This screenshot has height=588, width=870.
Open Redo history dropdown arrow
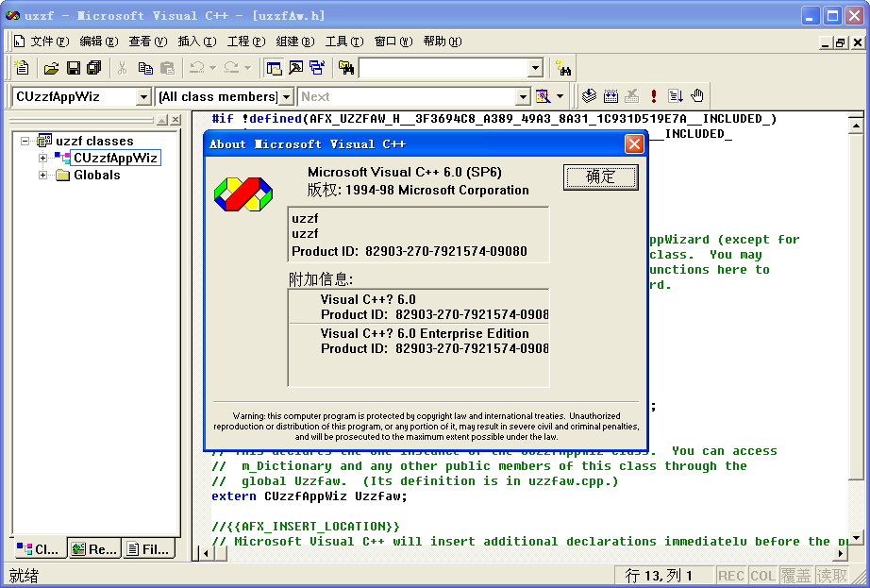click(x=247, y=68)
